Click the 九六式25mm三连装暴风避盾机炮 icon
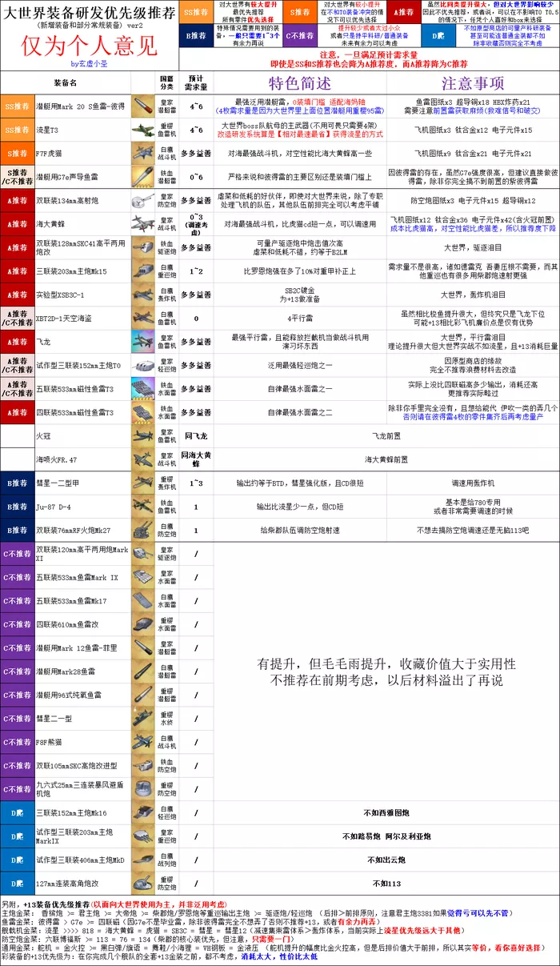 (x=145, y=788)
